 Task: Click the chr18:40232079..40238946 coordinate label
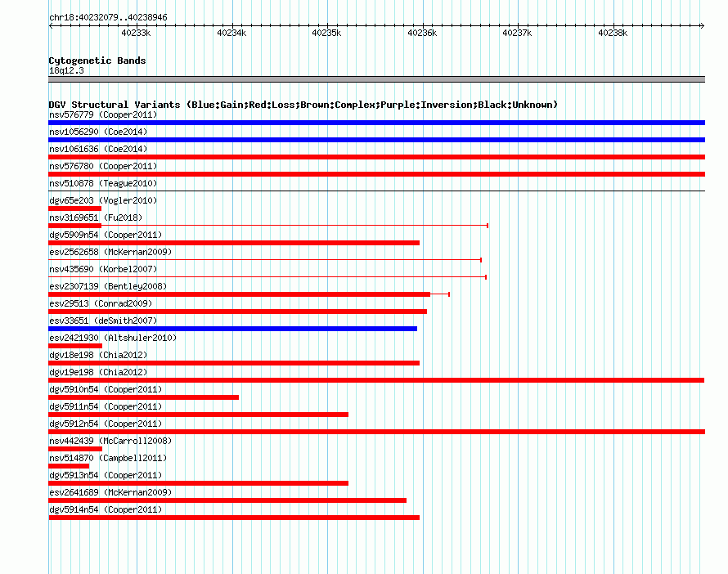108,17
